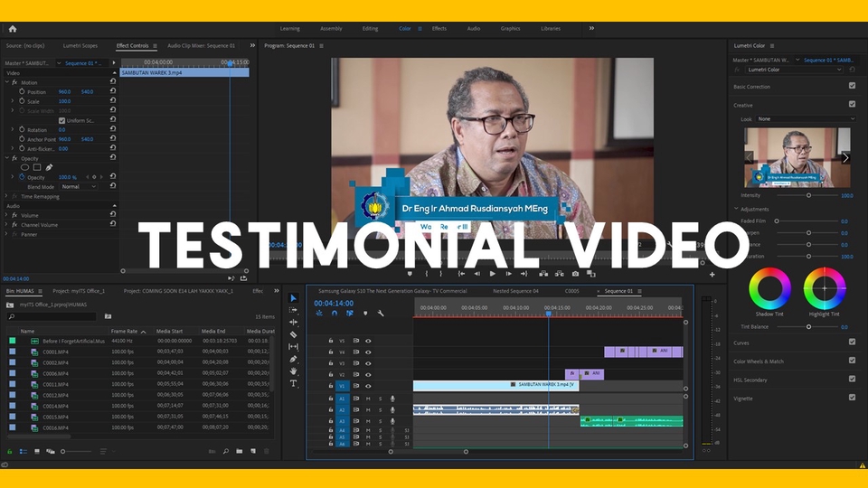
Task: Select the Slip tool
Action: point(293,347)
